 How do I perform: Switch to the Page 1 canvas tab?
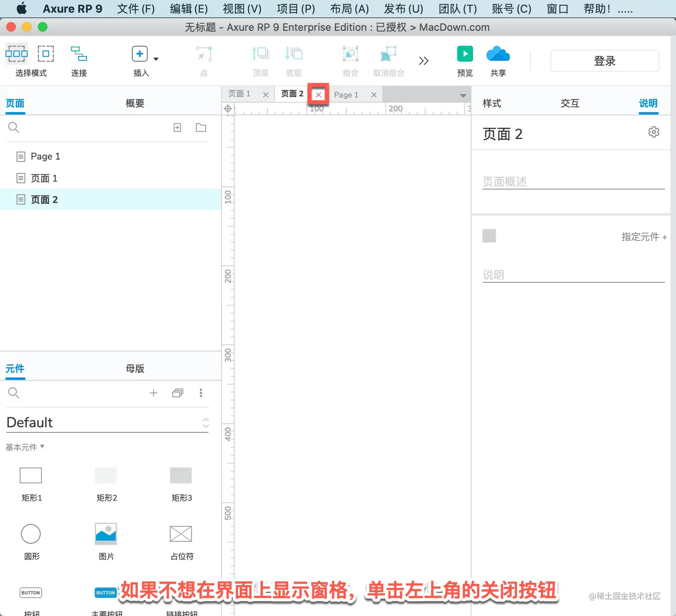point(346,95)
